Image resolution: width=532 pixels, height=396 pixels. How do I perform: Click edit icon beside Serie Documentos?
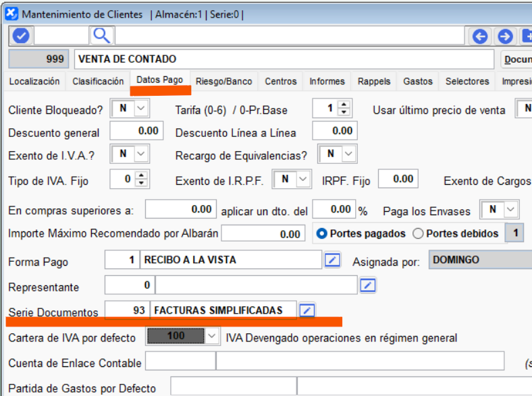click(x=307, y=310)
